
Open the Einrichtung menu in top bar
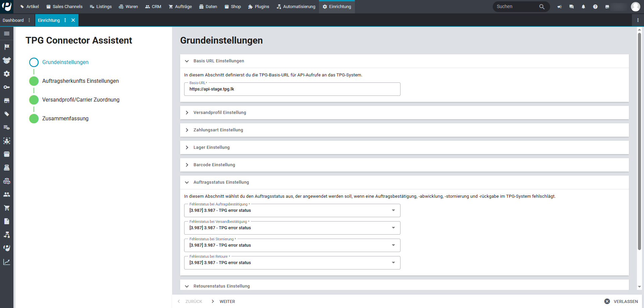coord(337,7)
